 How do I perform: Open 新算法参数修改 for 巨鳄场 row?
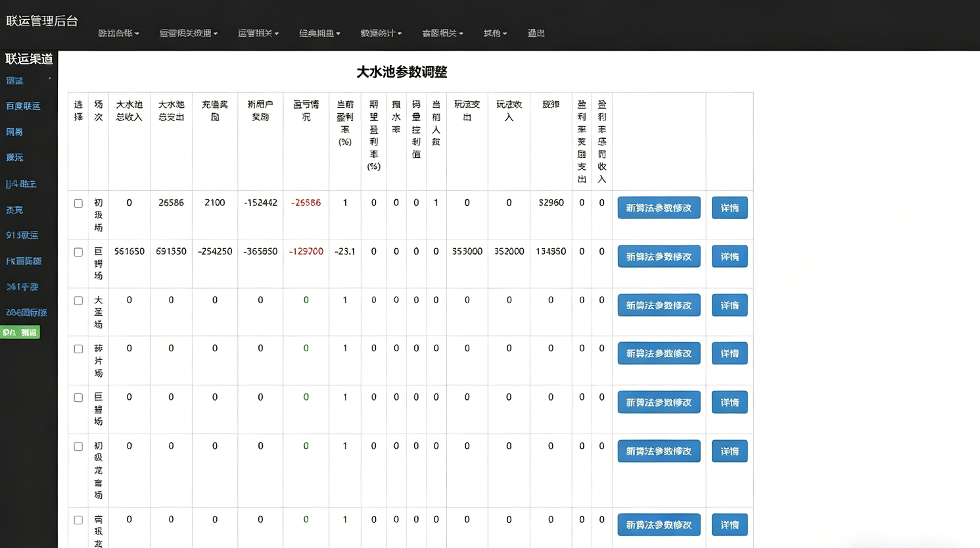[x=659, y=257]
